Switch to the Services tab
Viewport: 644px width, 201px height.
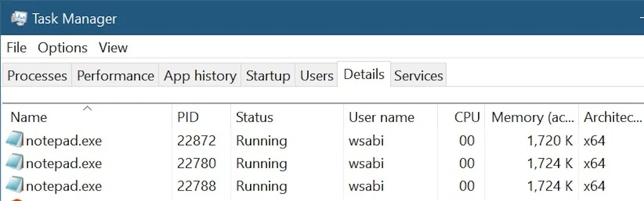(419, 75)
